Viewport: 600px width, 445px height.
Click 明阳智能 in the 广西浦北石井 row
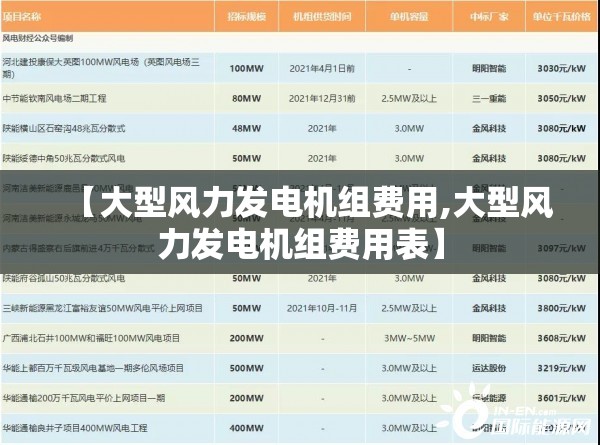click(x=489, y=338)
